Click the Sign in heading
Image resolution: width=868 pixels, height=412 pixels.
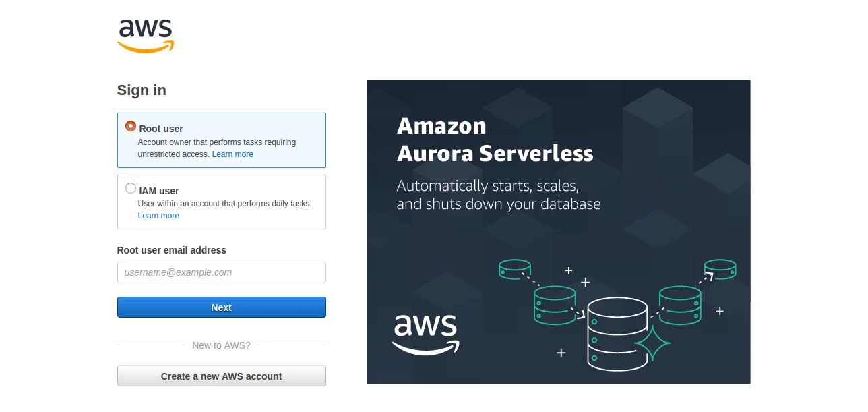click(142, 90)
